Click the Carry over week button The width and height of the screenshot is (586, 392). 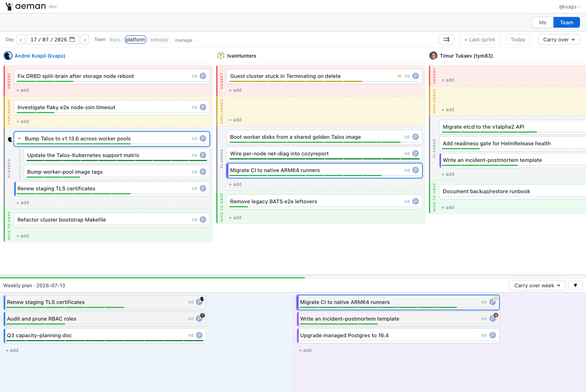(537, 285)
